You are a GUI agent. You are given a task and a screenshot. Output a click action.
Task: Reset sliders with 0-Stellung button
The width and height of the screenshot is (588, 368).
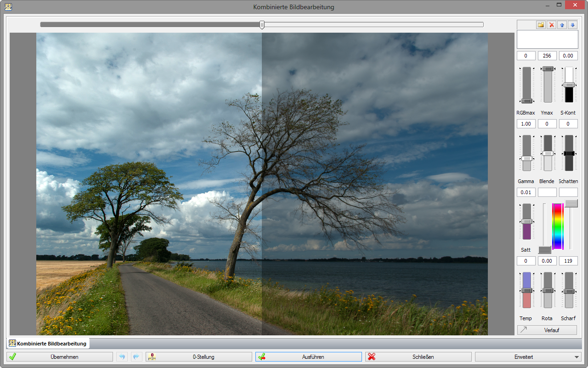click(199, 356)
